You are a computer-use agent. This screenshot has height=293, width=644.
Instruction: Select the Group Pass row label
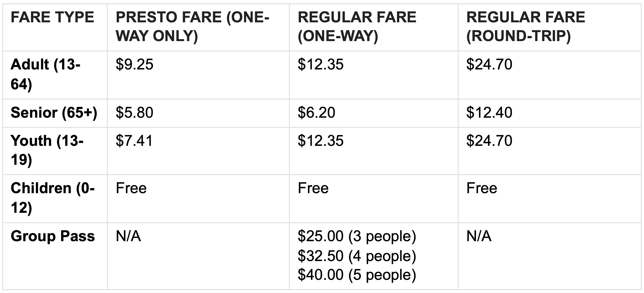[x=53, y=236]
